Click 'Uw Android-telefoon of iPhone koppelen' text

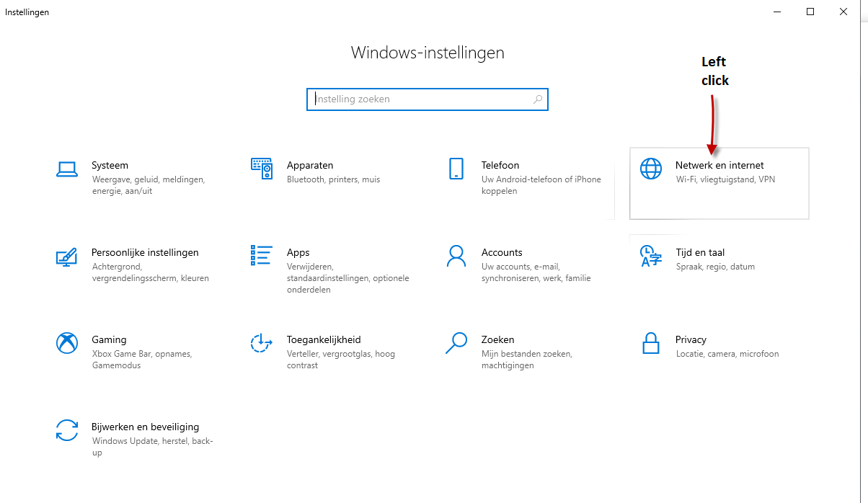(541, 185)
